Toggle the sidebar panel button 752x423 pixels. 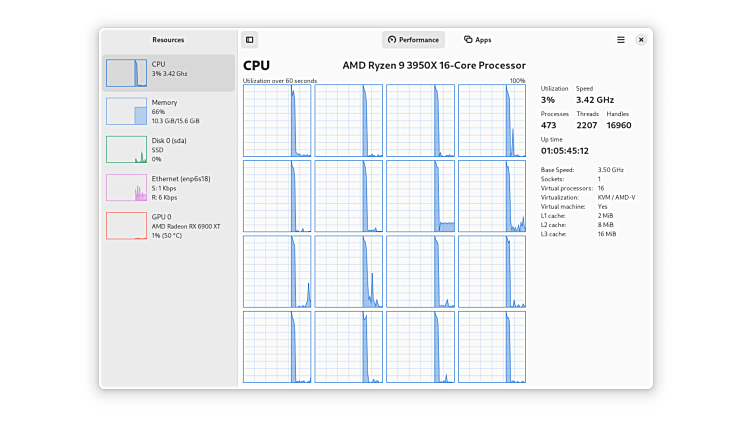[x=249, y=40]
